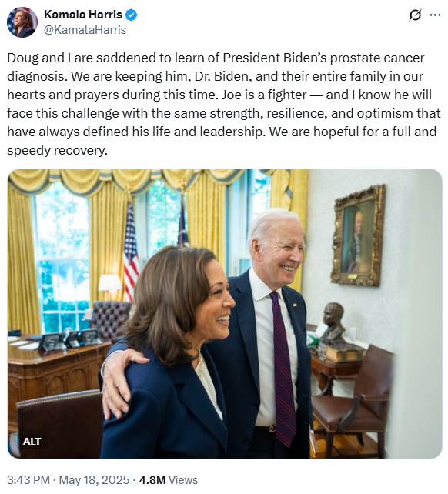The image size is (448, 494).
Task: Click the striped purple tie in photo
Action: coord(283,369)
